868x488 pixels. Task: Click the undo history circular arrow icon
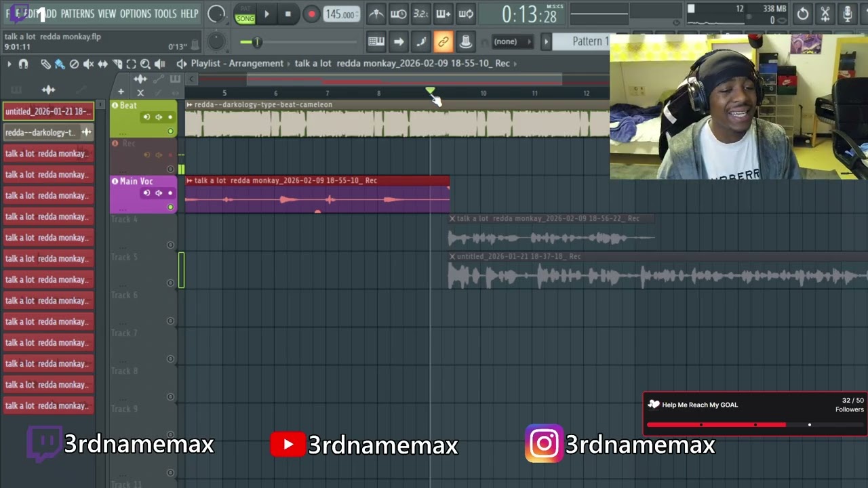coord(803,14)
